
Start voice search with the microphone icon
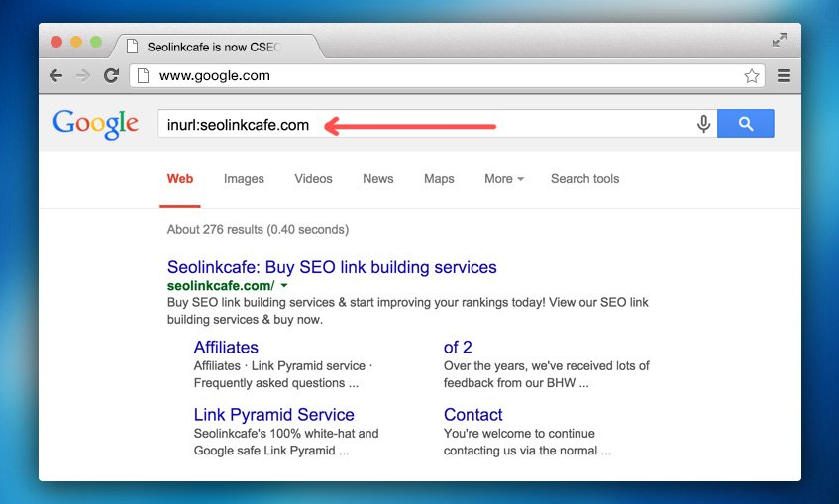click(703, 124)
